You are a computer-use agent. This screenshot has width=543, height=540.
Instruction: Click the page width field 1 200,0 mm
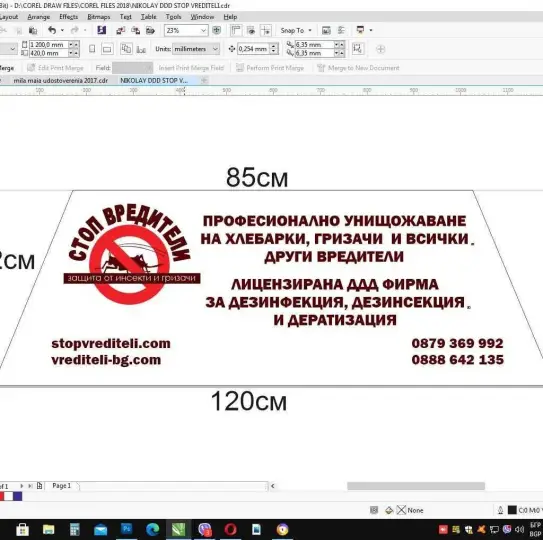[x=48, y=45]
